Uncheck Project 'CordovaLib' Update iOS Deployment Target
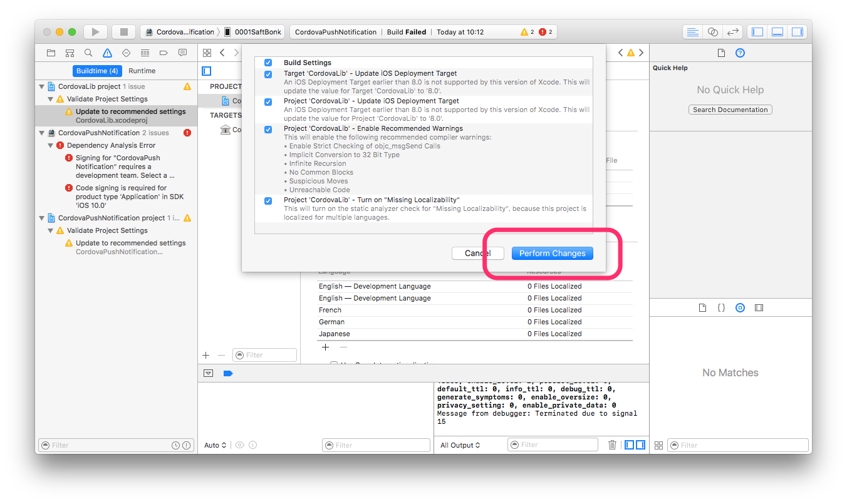 (268, 102)
